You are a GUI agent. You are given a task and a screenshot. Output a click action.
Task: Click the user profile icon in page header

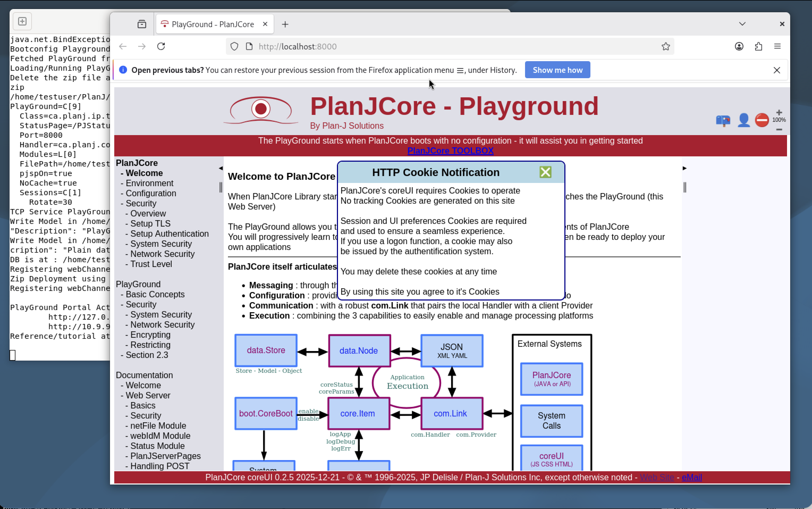pyautogui.click(x=743, y=120)
